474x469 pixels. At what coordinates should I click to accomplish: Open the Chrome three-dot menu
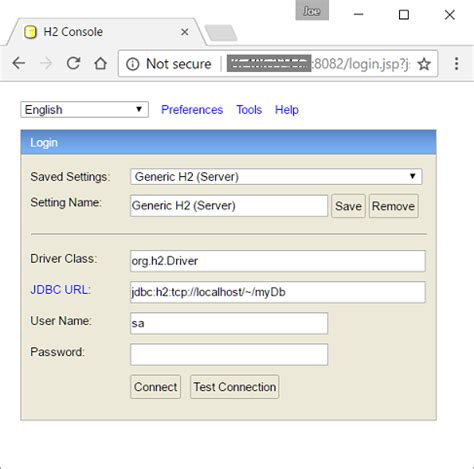(x=456, y=63)
